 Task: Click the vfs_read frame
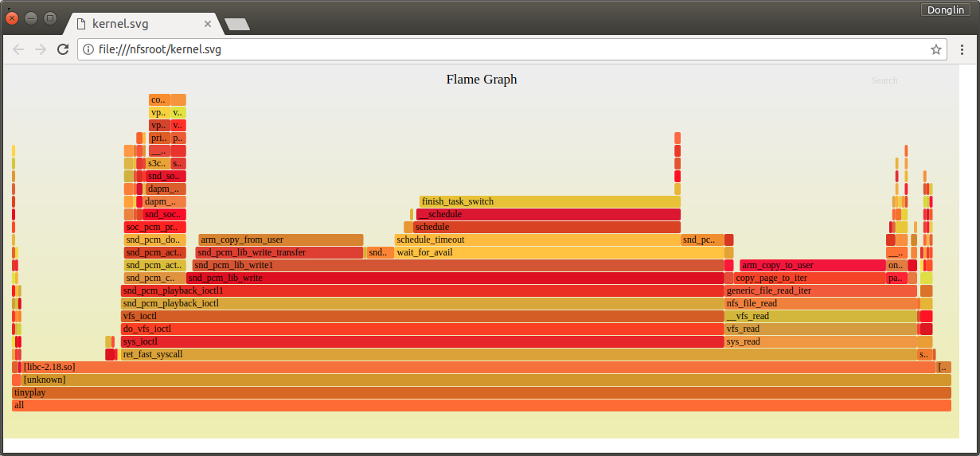tap(821, 329)
